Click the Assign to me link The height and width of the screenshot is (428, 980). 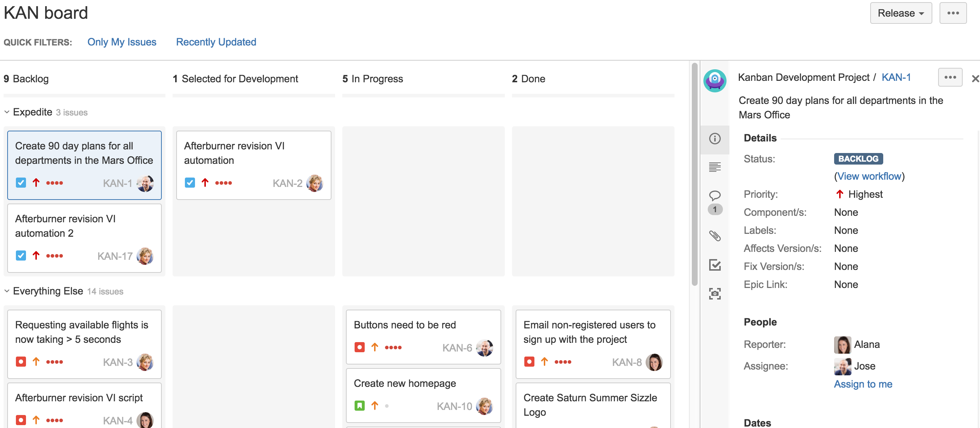863,384
